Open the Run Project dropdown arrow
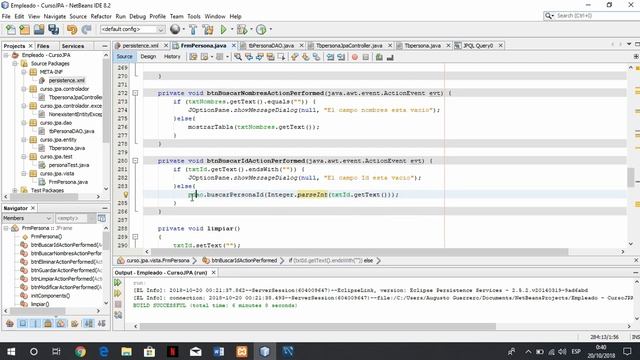The width and height of the screenshot is (640, 360). click(232, 29)
